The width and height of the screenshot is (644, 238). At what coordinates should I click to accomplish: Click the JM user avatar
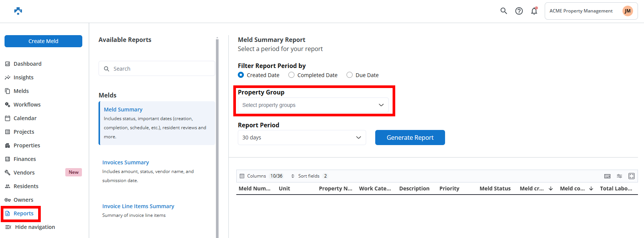point(627,11)
